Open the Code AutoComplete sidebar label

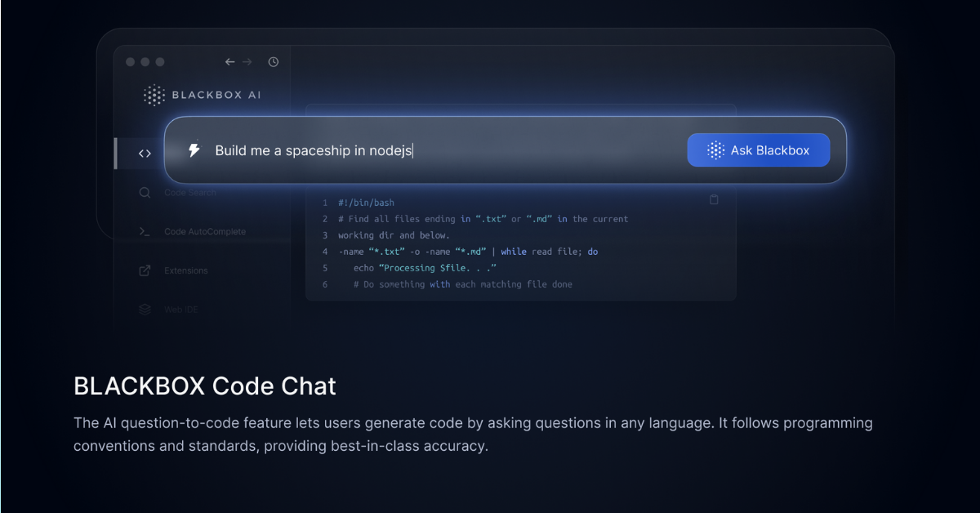point(205,232)
